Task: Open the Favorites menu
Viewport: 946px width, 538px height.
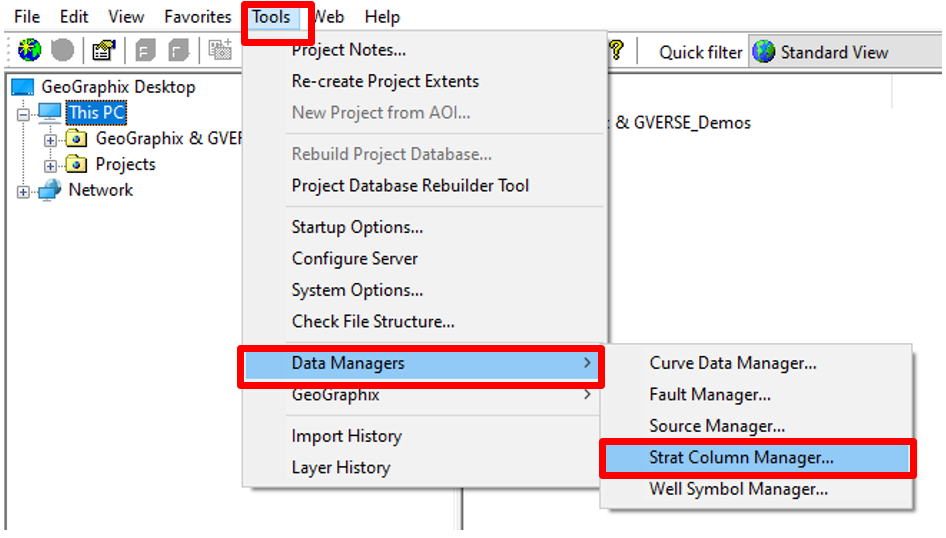Action: pyautogui.click(x=198, y=17)
